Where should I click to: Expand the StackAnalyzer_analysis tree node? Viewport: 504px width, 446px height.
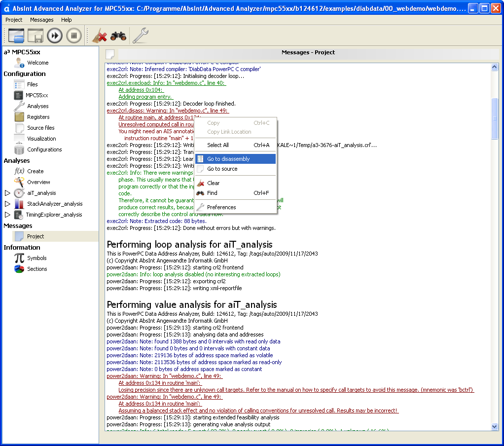coord(8,204)
